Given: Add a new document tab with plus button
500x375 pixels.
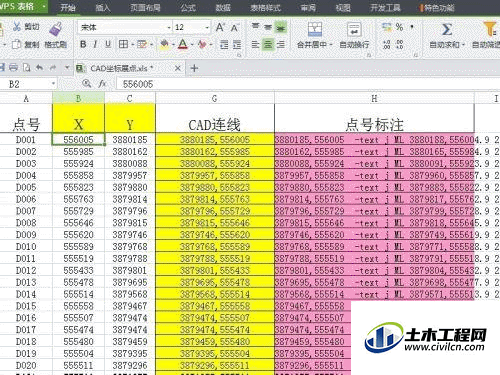Looking at the screenshot, I should click(x=194, y=68).
